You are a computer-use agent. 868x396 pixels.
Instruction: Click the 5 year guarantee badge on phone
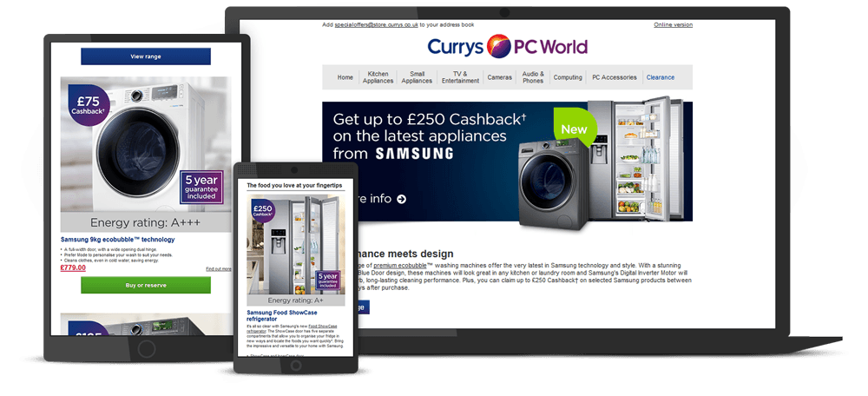click(327, 282)
